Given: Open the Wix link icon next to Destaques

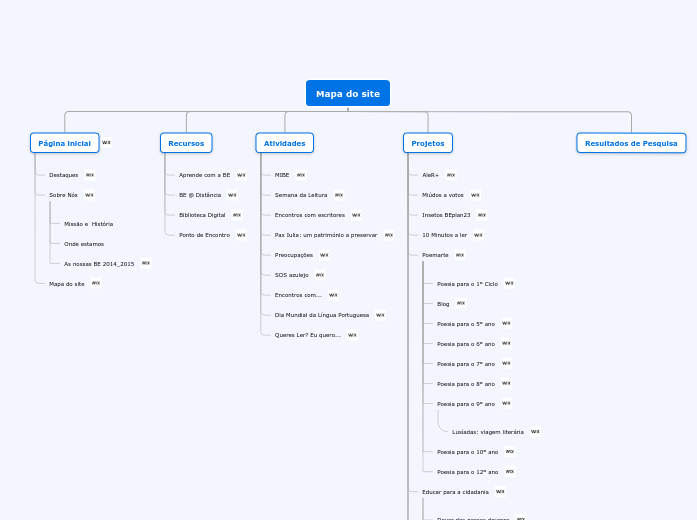Looking at the screenshot, I should [x=90, y=175].
